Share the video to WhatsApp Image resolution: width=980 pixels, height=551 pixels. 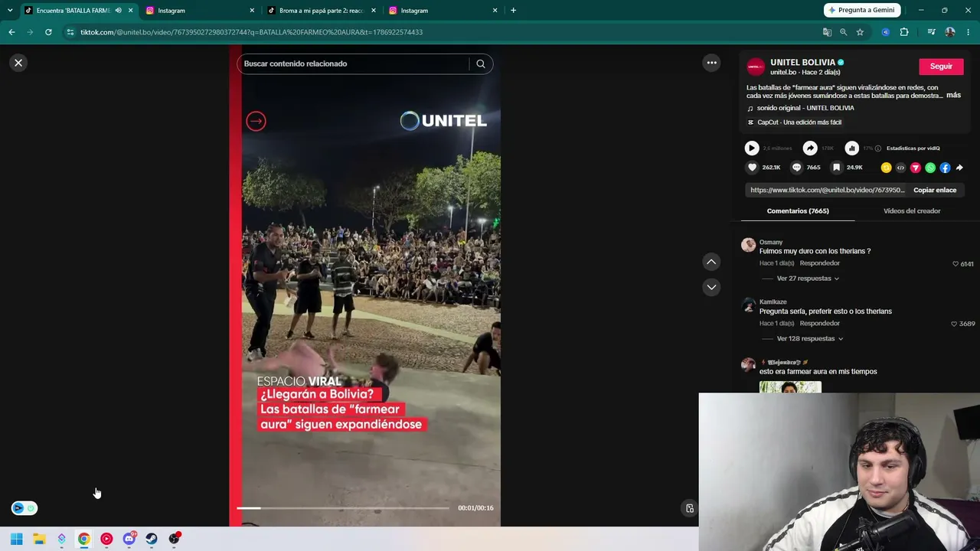click(x=930, y=168)
